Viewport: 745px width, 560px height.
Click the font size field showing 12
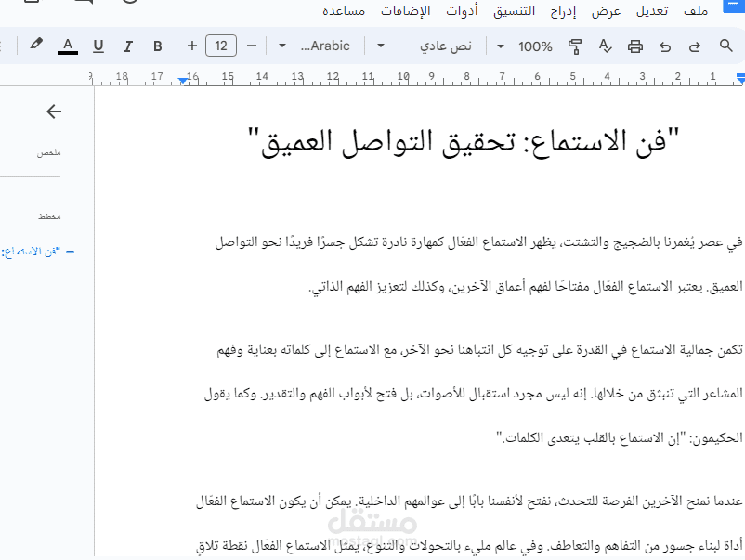[221, 46]
